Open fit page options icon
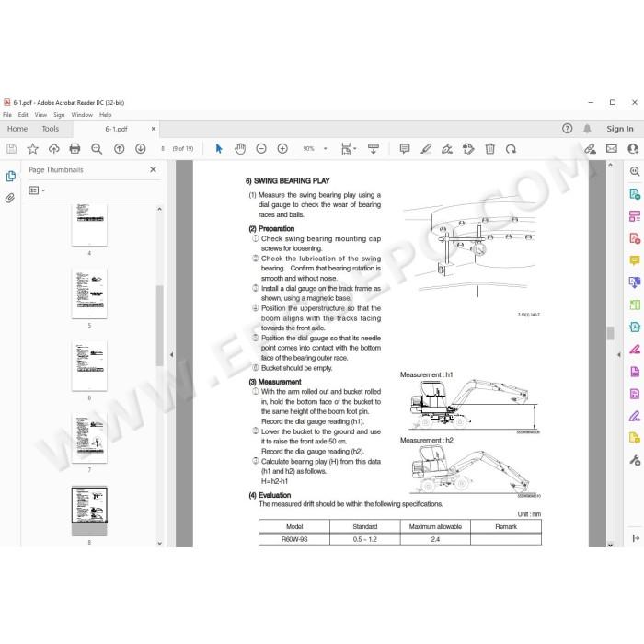The image size is (644, 644). pyautogui.click(x=349, y=149)
